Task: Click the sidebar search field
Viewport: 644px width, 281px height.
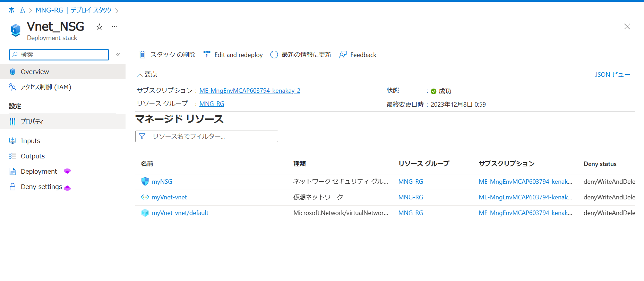Action: (x=59, y=55)
